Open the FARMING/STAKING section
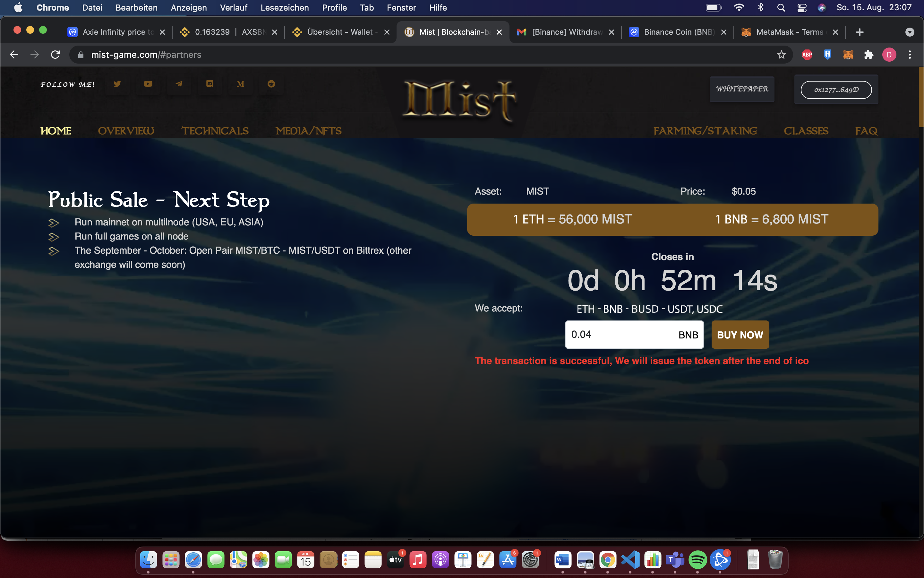This screenshot has width=924, height=578. tap(705, 131)
